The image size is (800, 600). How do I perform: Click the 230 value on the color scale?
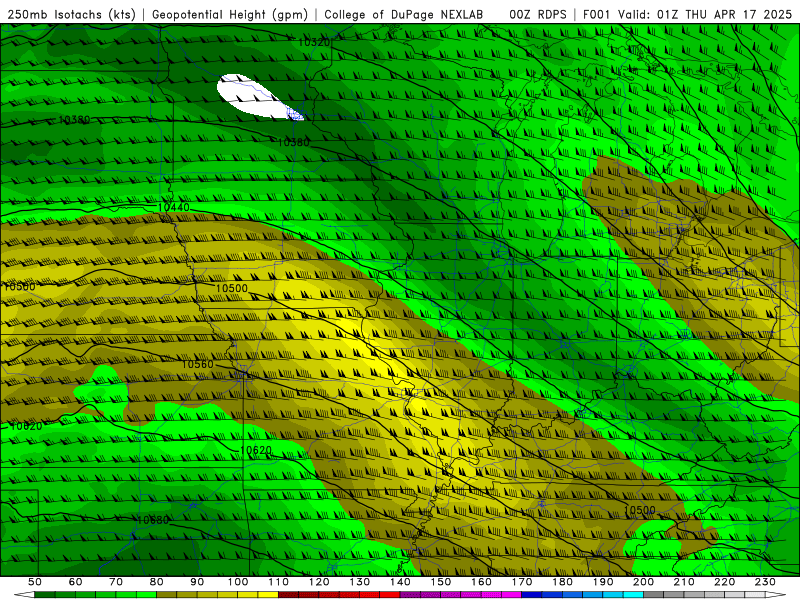pyautogui.click(x=765, y=582)
